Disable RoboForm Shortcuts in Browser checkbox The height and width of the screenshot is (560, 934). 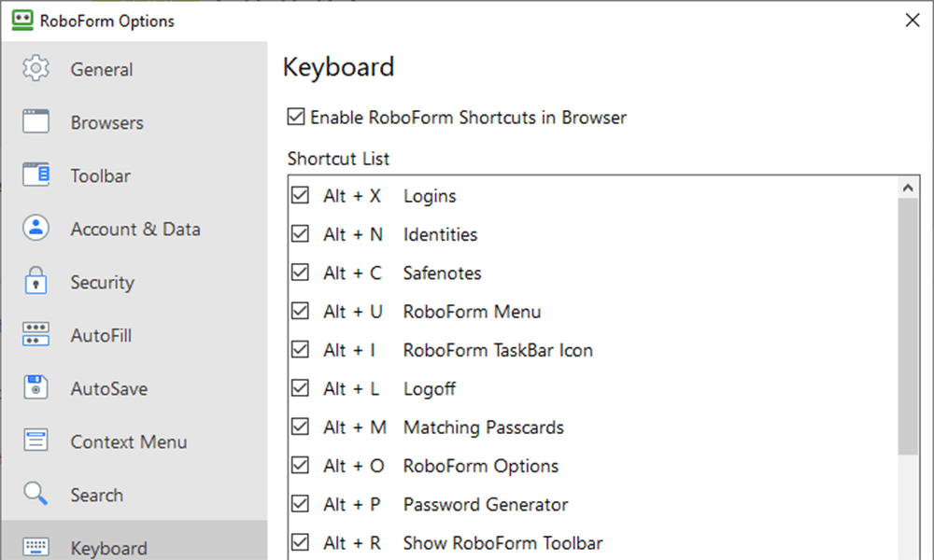pos(296,117)
